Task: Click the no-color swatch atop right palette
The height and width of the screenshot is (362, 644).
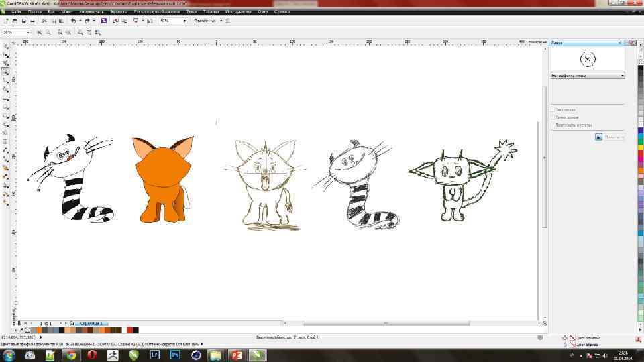Action: [641, 62]
